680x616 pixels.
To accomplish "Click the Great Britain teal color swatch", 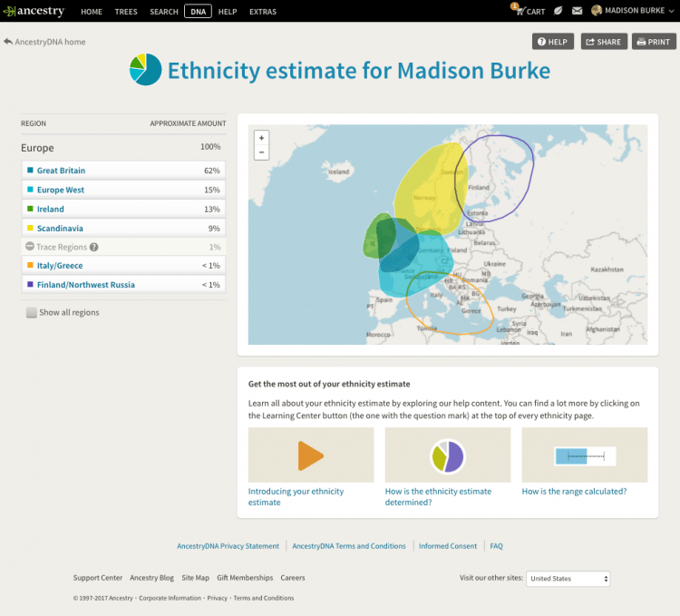I will [30, 170].
